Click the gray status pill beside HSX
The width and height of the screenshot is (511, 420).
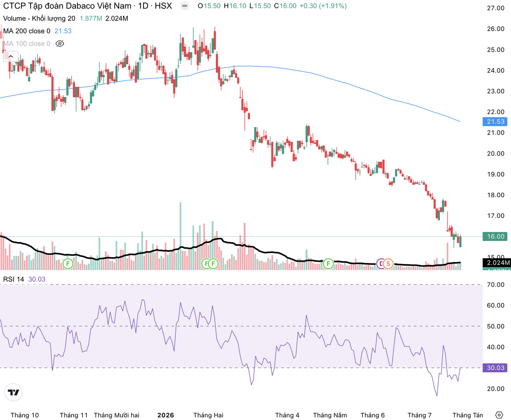[184, 6]
